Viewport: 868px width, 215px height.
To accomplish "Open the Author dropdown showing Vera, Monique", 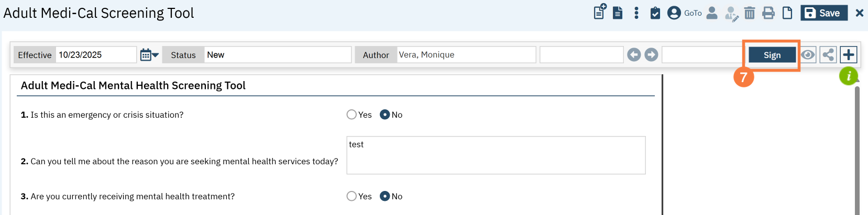I will [x=466, y=55].
